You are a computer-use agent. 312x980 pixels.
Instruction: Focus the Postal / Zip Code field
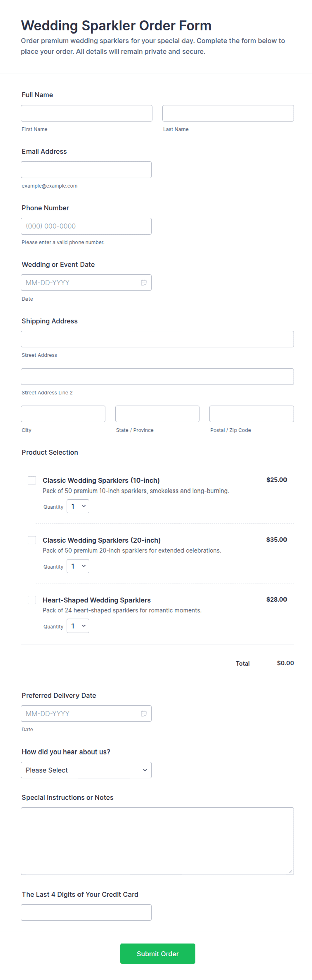coord(251,414)
